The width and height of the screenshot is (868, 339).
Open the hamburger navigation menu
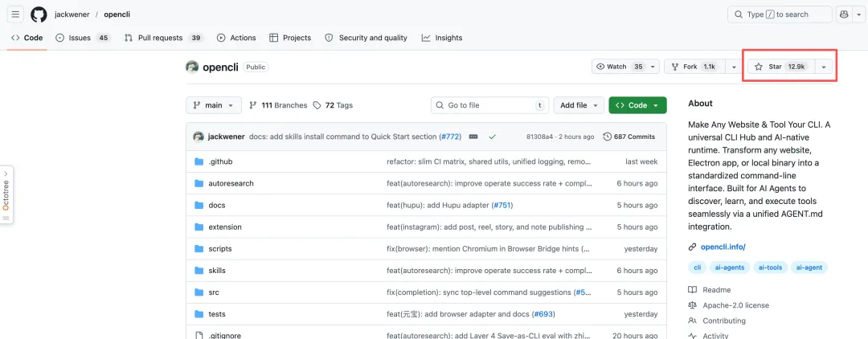tap(16, 14)
